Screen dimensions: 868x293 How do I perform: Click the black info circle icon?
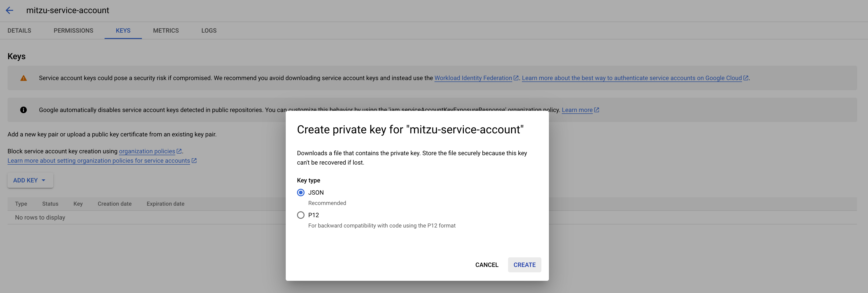click(x=23, y=110)
